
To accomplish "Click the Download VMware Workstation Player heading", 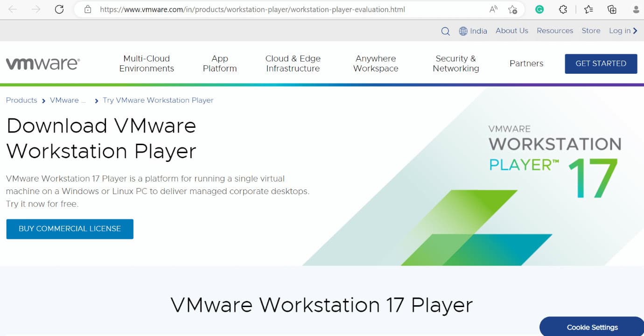I will pos(101,139).
